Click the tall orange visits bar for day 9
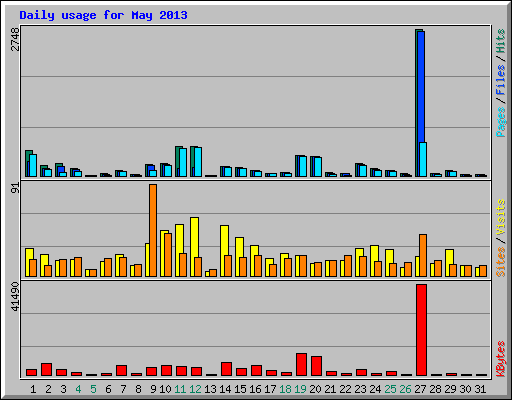512x400 pixels. click(153, 230)
